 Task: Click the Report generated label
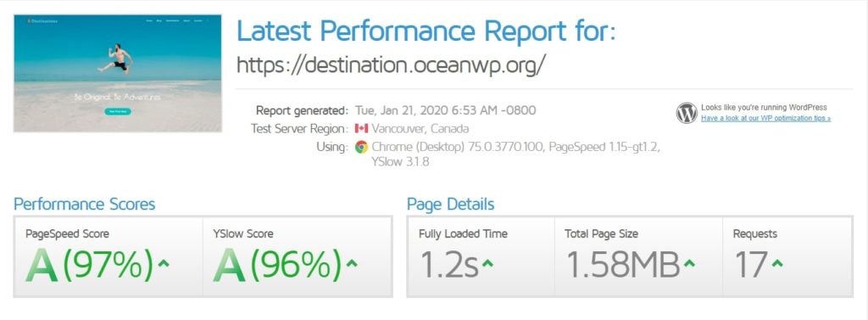click(x=303, y=110)
